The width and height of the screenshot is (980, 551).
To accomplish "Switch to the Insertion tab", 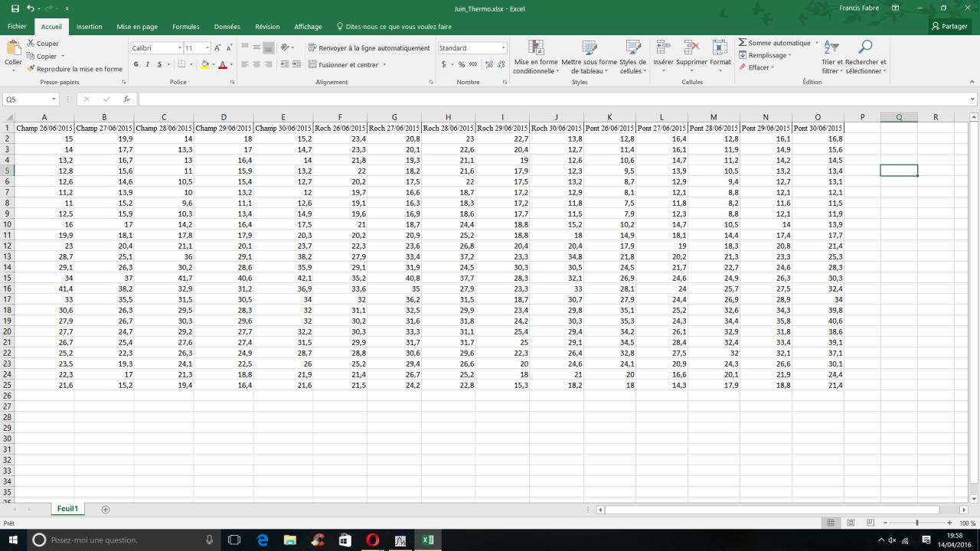I will 89,27.
